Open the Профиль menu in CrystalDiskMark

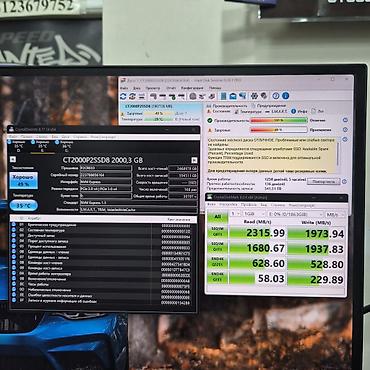tap(249, 205)
